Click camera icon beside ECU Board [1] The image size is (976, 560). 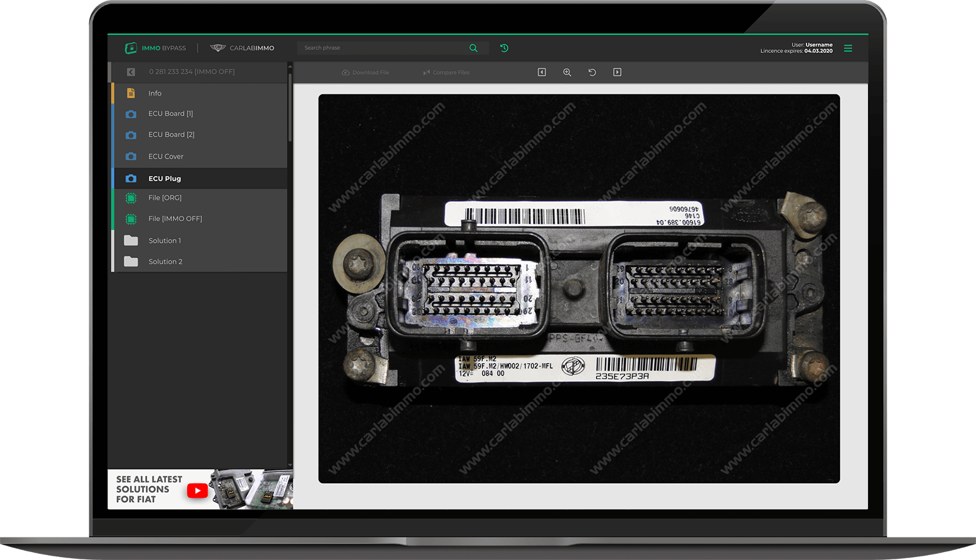pos(131,114)
